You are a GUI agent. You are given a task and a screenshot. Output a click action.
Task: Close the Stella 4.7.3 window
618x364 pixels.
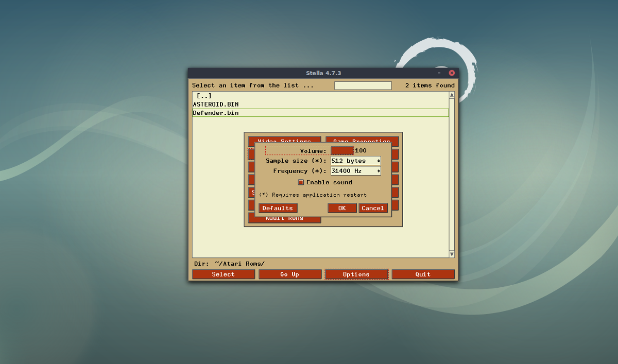click(x=452, y=73)
